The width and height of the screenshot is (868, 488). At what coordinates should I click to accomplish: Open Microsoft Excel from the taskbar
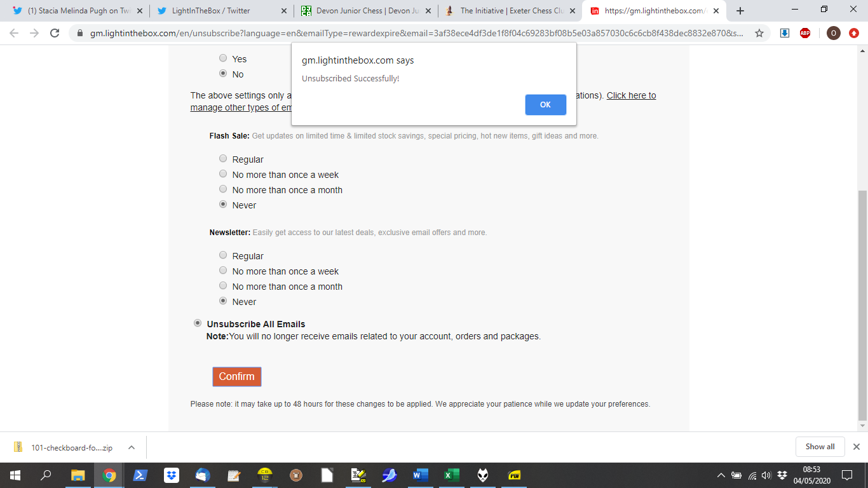[x=452, y=475]
